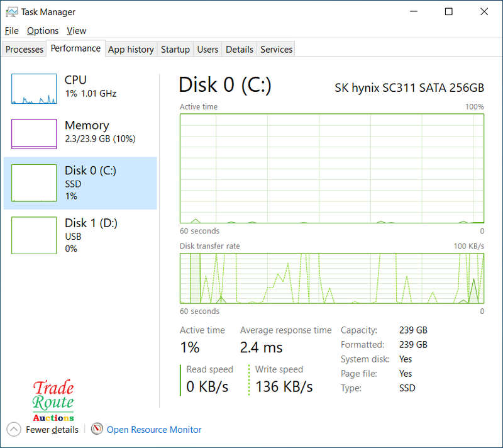Click the Active time graph area
The width and height of the screenshot is (503, 448).
click(x=332, y=169)
